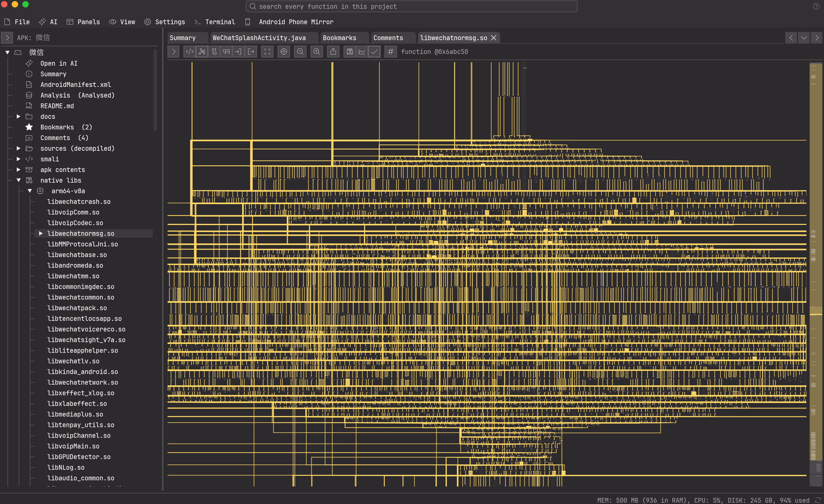Open AndroidManifest.xml from the tree
The width and height of the screenshot is (824, 504).
point(76,85)
